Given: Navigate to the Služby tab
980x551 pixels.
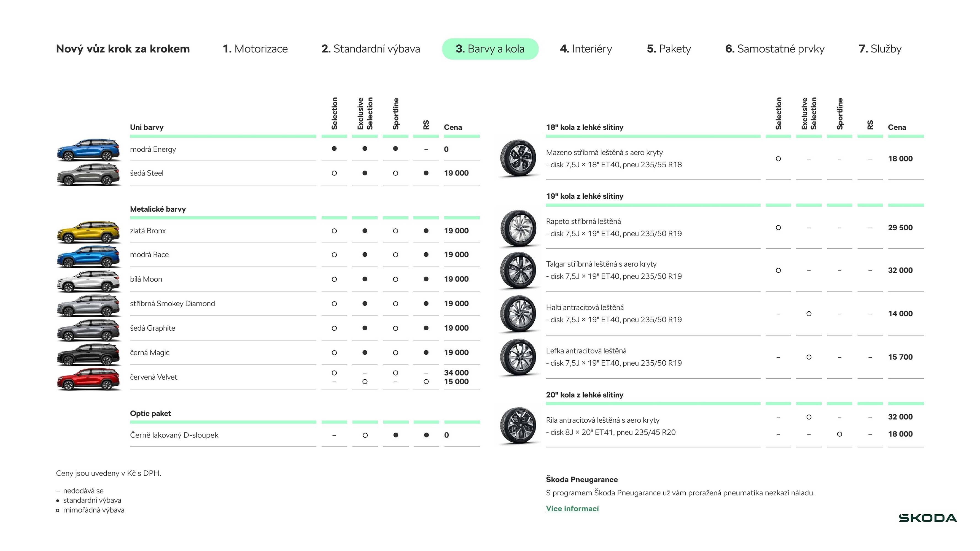Looking at the screenshot, I should pos(880,49).
